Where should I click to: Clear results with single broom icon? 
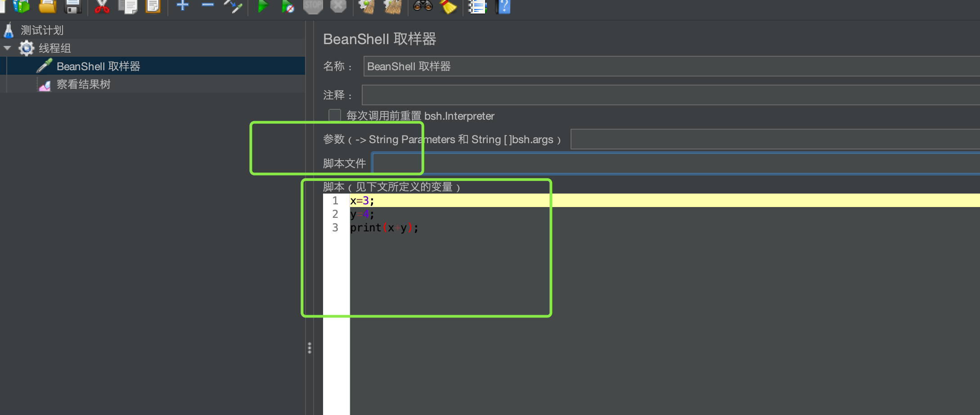click(367, 6)
